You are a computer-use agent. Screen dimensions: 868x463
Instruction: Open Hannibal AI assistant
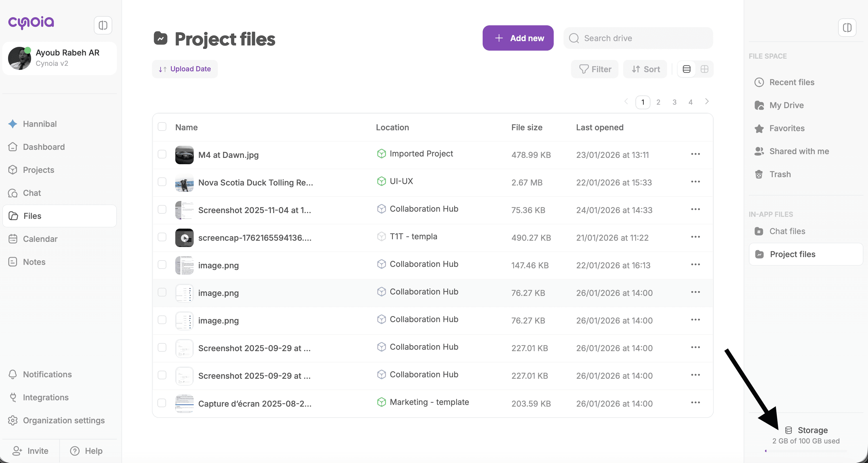[39, 124]
